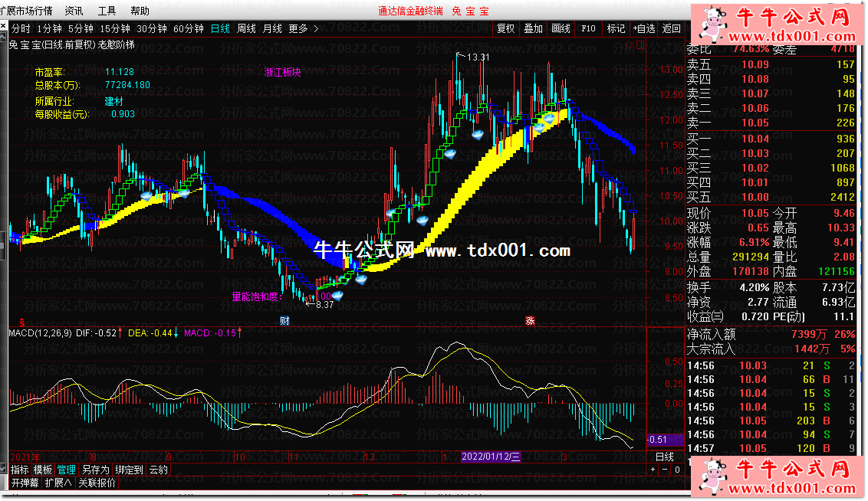Click the 买一 row price 10.04
The height and width of the screenshot is (501, 868).
pyautogui.click(x=755, y=139)
